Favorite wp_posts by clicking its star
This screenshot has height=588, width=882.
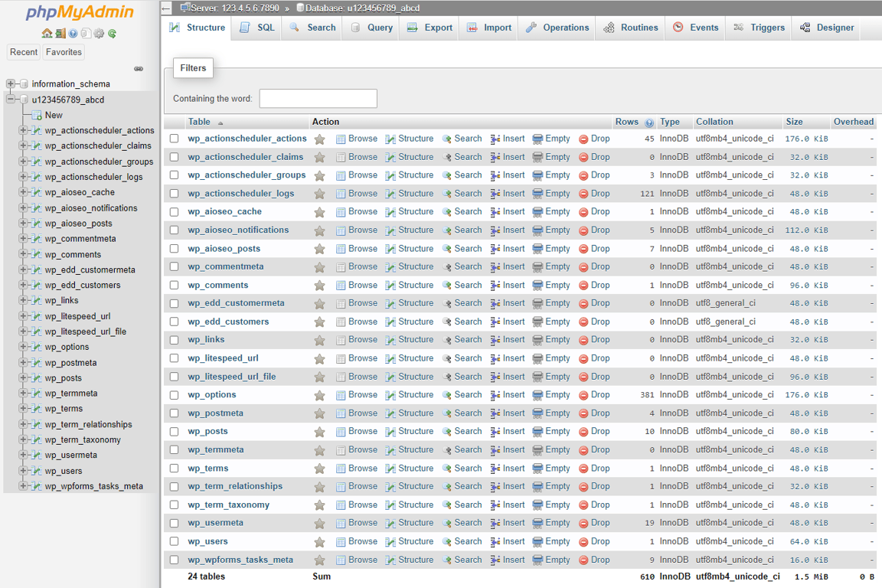point(319,431)
